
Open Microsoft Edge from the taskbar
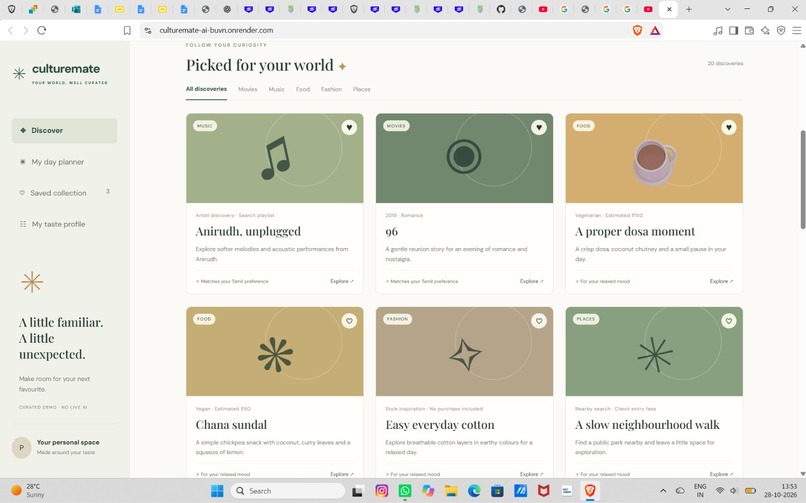tap(474, 491)
